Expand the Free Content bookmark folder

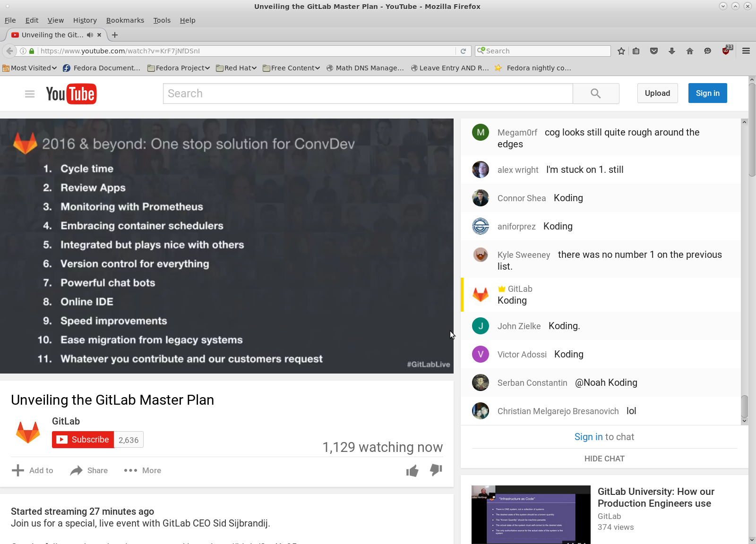coord(292,68)
